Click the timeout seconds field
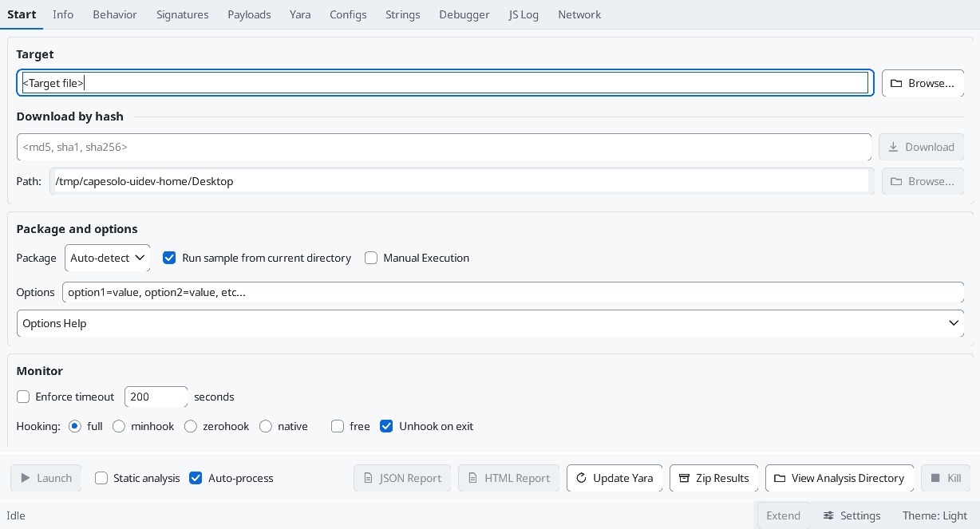Screen dimensions: 980x529 click(156, 397)
